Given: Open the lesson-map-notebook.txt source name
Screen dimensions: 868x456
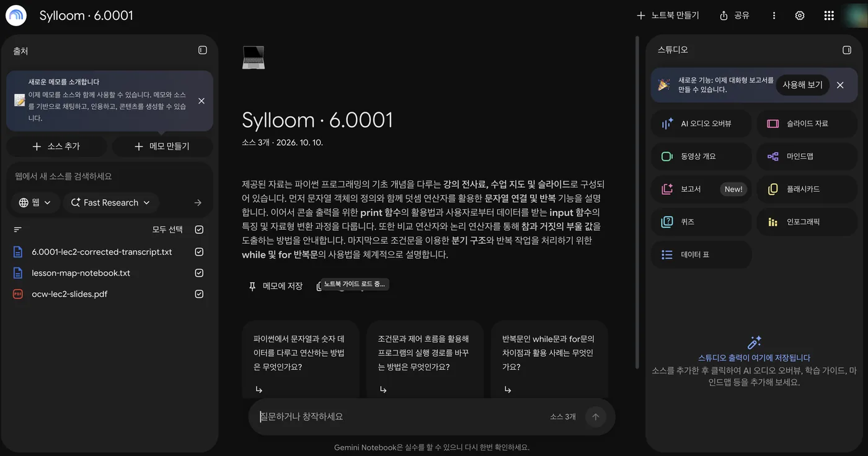Looking at the screenshot, I should pyautogui.click(x=81, y=273).
